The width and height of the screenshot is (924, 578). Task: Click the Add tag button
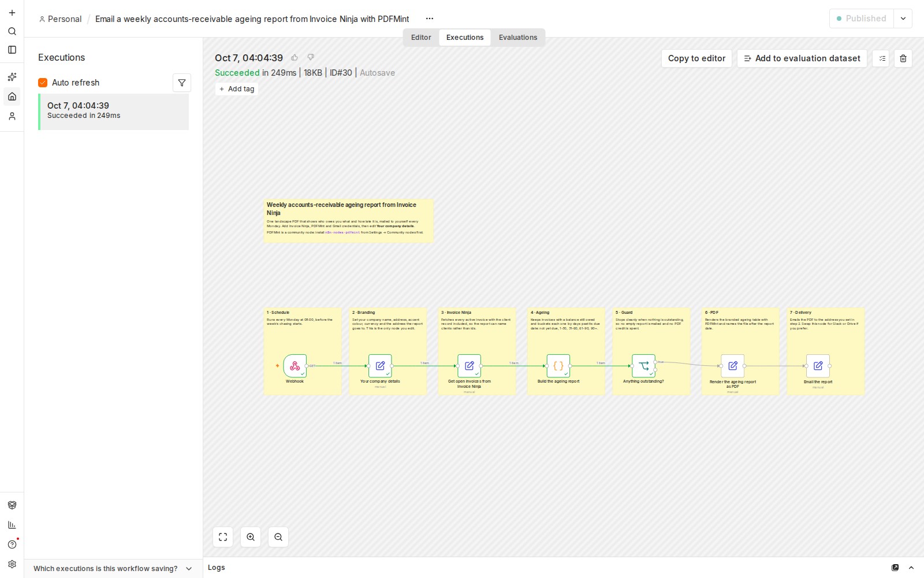click(x=237, y=89)
